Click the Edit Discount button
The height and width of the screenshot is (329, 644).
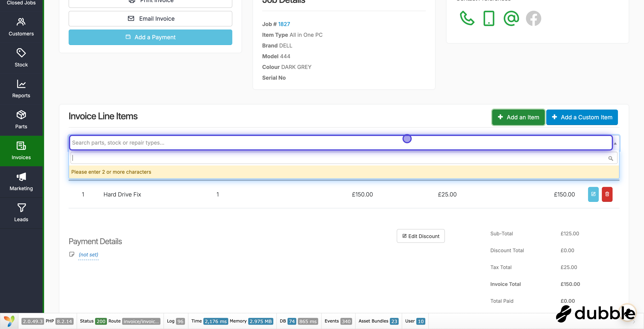(421, 236)
